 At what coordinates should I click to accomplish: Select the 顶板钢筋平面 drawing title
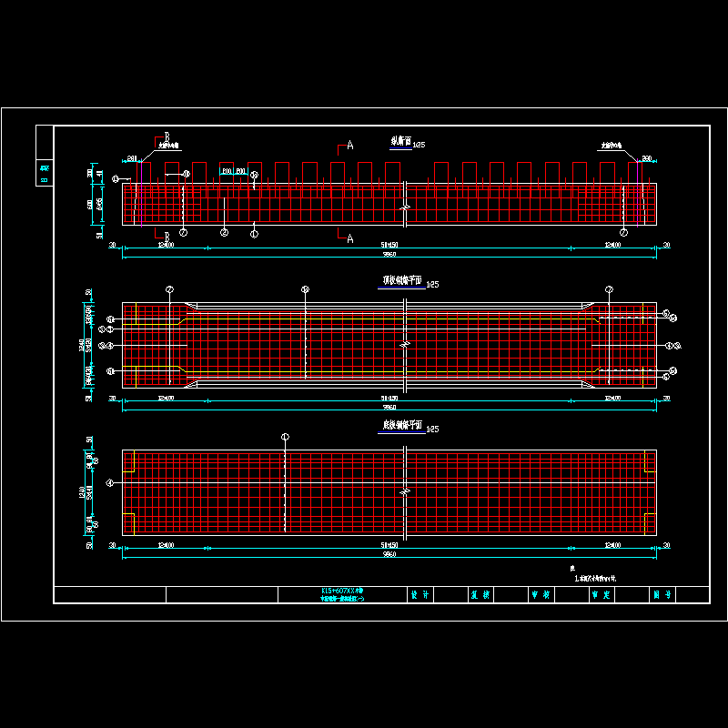[x=402, y=280]
